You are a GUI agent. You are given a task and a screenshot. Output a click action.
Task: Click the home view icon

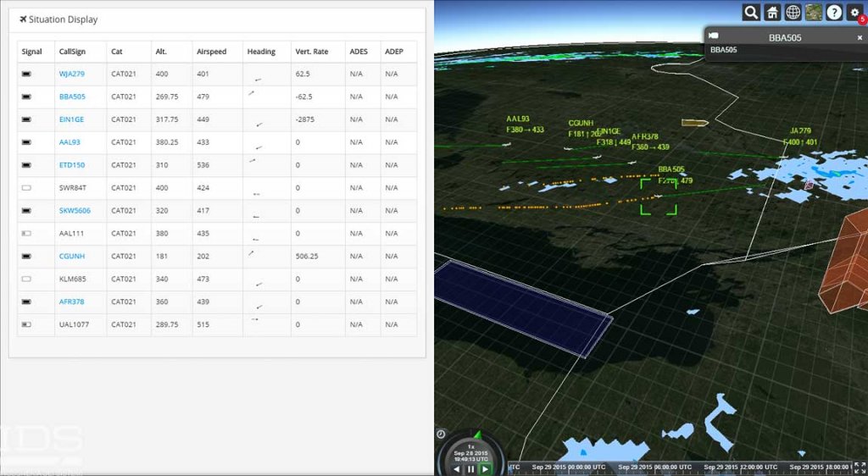tap(771, 12)
